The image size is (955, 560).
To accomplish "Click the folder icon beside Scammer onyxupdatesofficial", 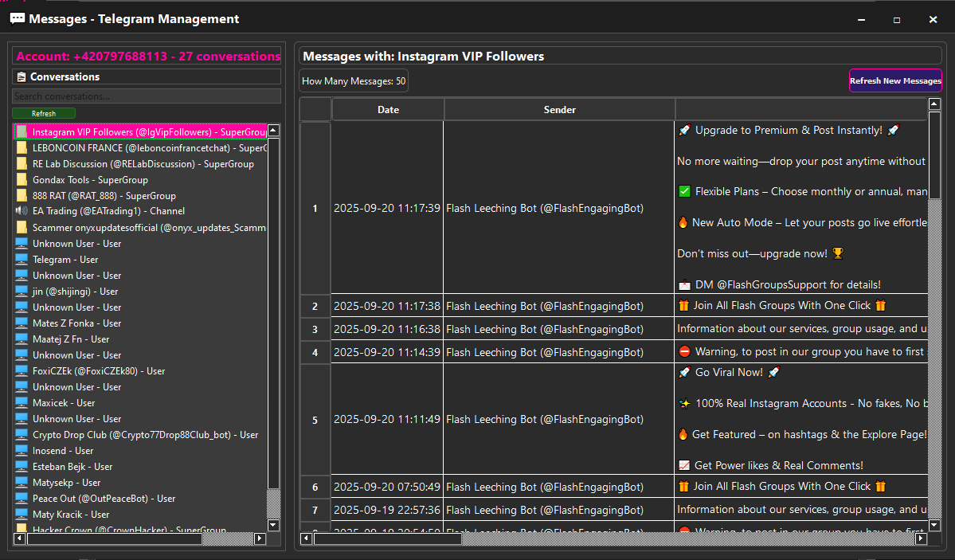I will pos(22,227).
